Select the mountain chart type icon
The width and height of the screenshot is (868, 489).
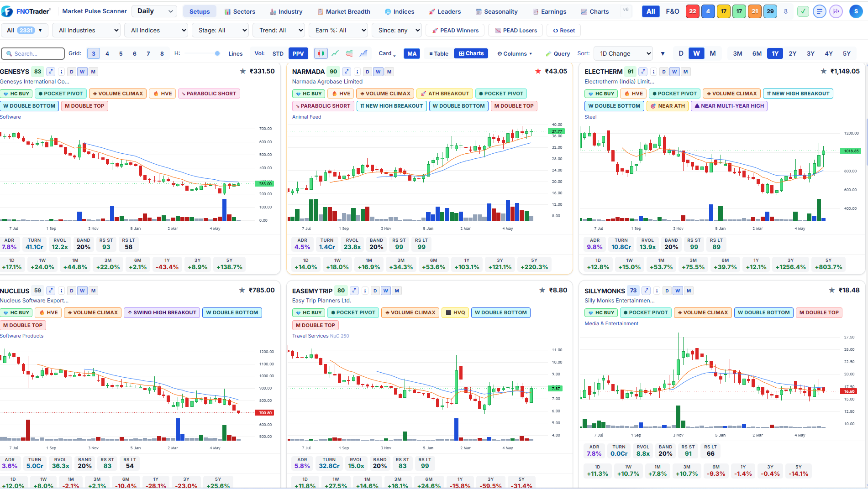(363, 53)
